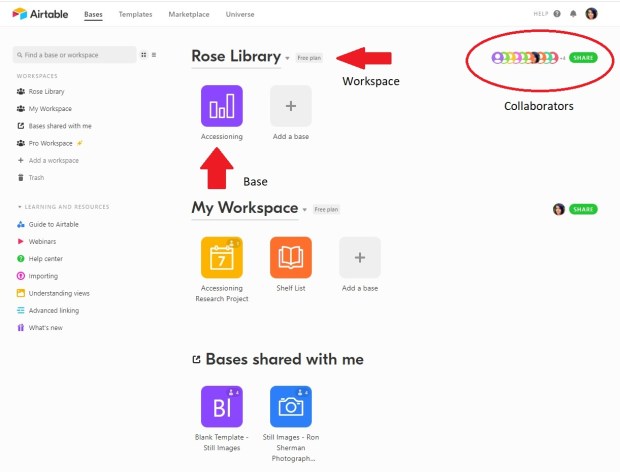Open Still Images - Ron Sherman base
The width and height of the screenshot is (620, 472).
click(x=290, y=407)
